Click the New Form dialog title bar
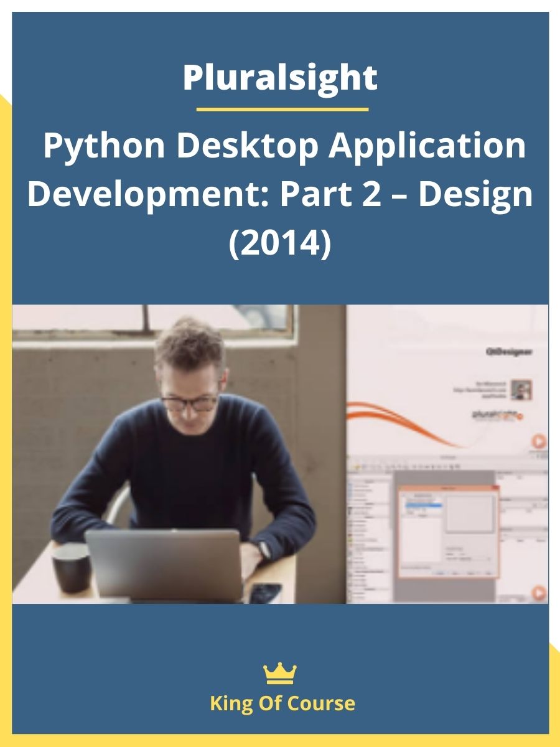The image size is (560, 747). (x=447, y=489)
